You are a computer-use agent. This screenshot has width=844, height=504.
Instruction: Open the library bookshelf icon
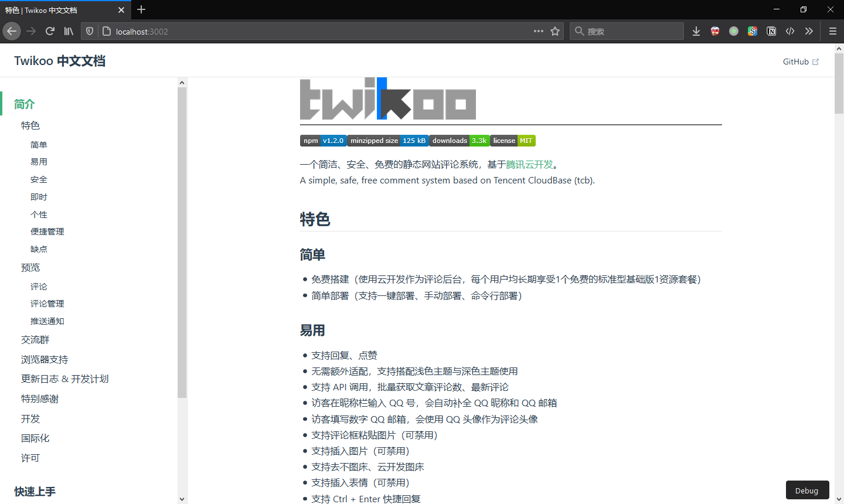[x=69, y=31]
